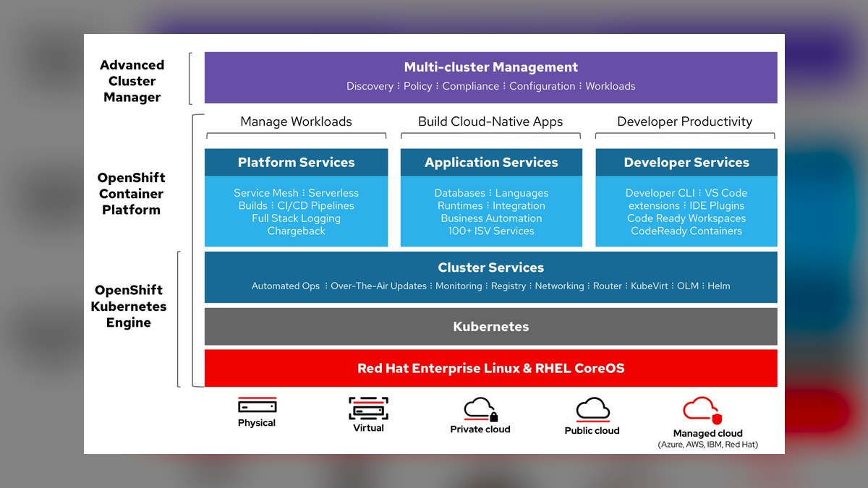Image resolution: width=868 pixels, height=488 pixels.
Task: Click Full Stack Logging text
Action: 297,218
